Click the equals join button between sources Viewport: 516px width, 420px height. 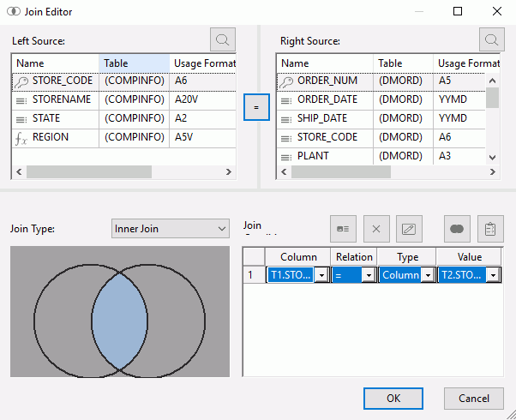pos(256,107)
